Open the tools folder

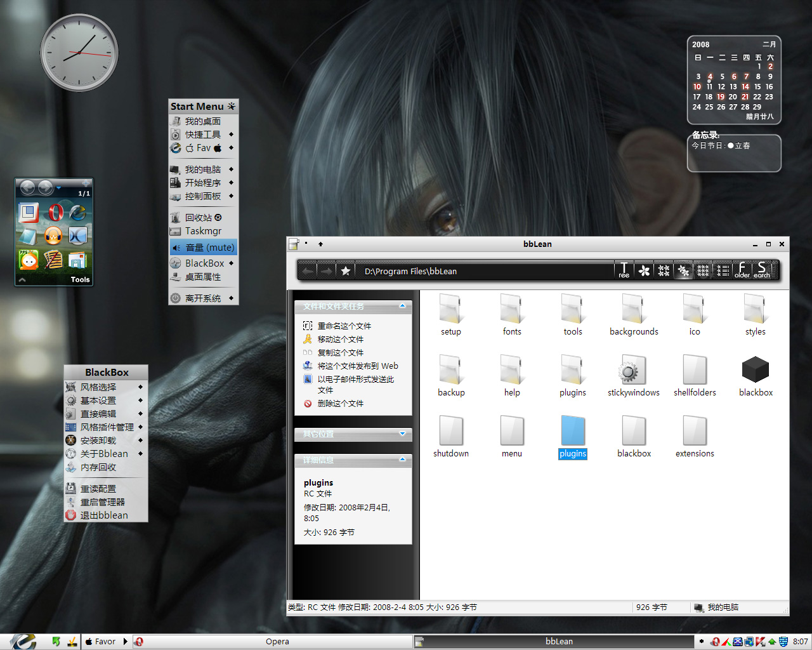point(573,315)
